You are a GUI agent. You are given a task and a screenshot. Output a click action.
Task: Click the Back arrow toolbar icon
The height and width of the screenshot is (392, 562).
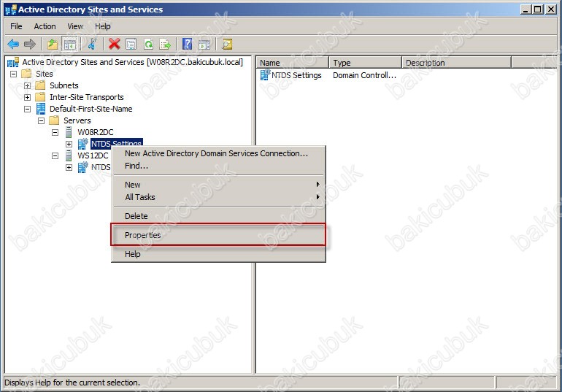(13, 44)
